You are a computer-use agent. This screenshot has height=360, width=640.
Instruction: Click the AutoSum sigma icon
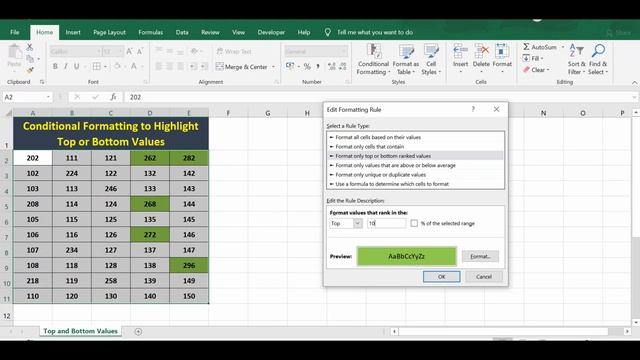click(527, 47)
